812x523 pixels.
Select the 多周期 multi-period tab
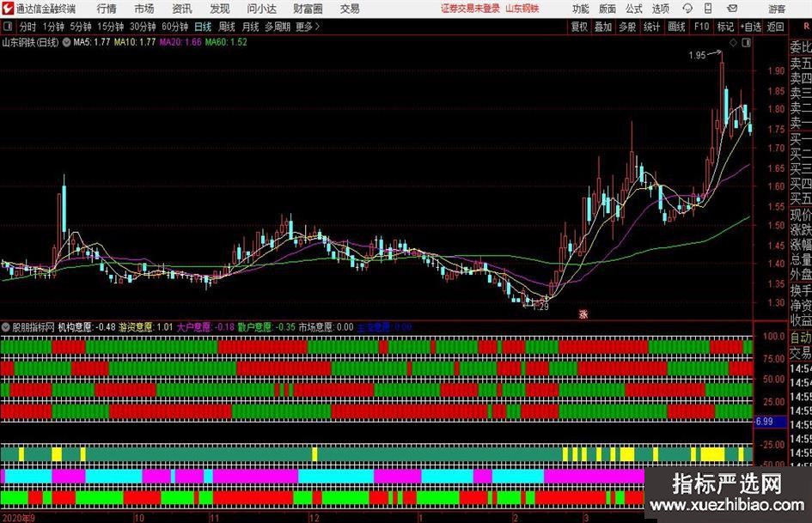point(278,27)
